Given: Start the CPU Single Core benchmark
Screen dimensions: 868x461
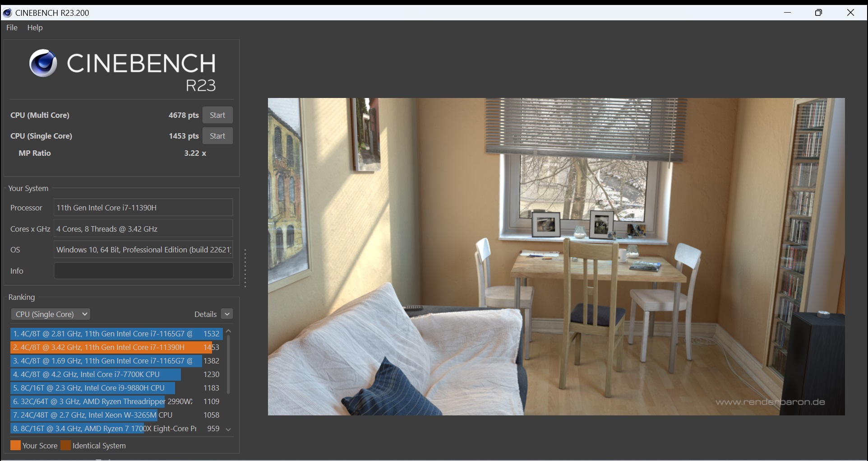Looking at the screenshot, I should coord(217,136).
